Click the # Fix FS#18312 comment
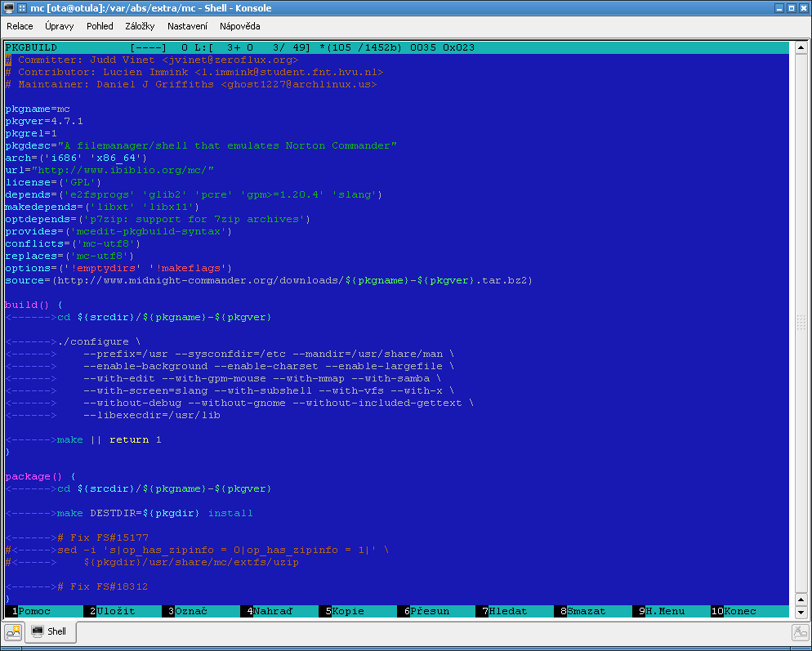 click(x=103, y=586)
